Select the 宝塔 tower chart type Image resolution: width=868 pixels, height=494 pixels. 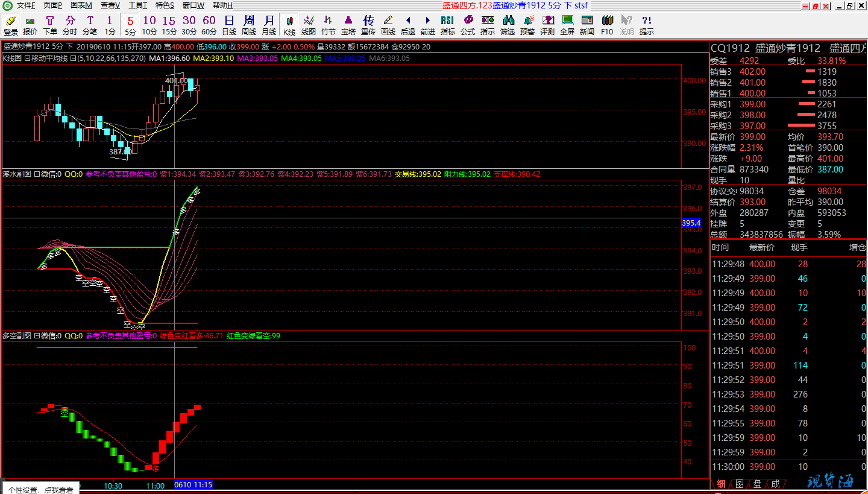pyautogui.click(x=348, y=25)
